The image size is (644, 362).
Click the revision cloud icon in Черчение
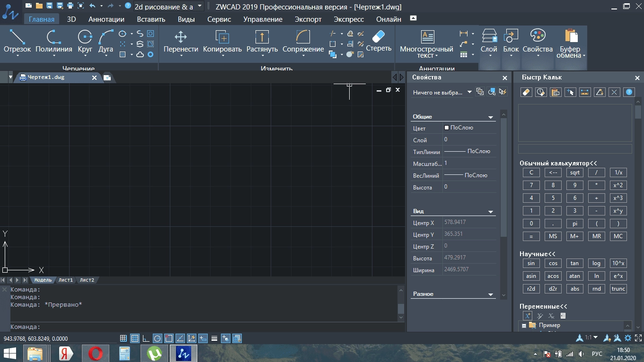140,54
